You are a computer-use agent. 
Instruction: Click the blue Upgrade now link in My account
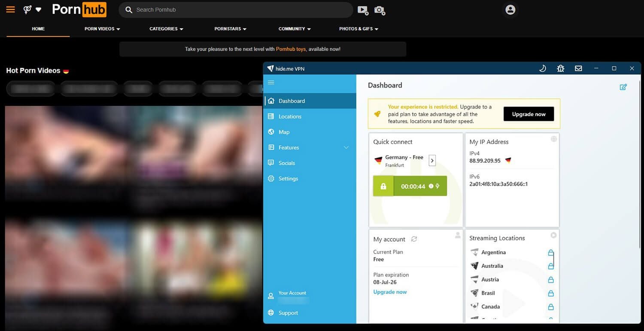pos(390,292)
